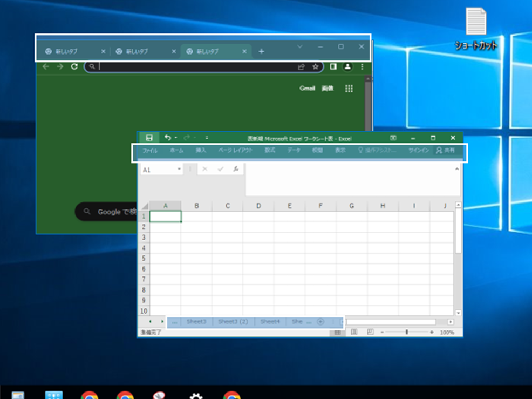Screen dimensions: 532x399
Task: Select row header 9 in Excel
Action: [144, 301]
